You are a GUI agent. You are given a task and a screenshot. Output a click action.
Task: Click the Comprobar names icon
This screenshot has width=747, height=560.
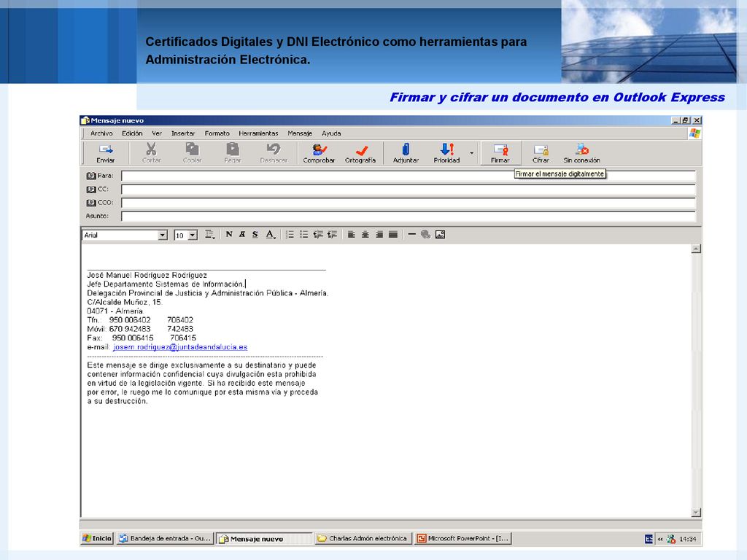click(x=319, y=153)
